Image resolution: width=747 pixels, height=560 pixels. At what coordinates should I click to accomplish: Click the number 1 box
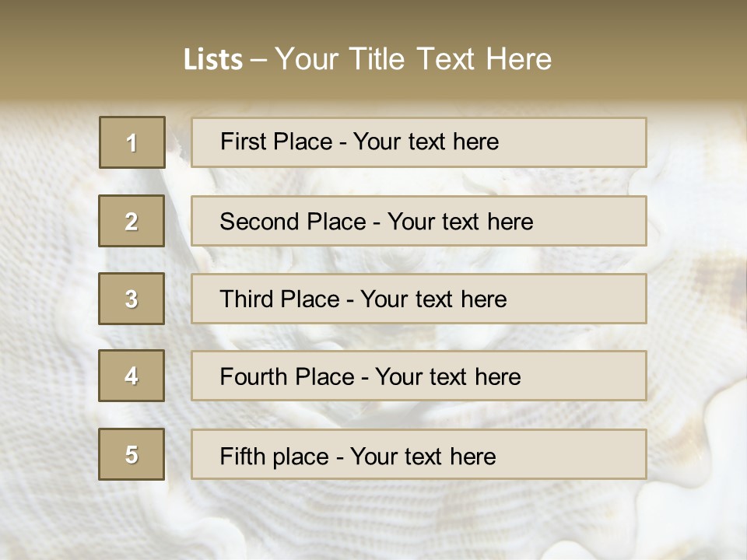pos(132,142)
